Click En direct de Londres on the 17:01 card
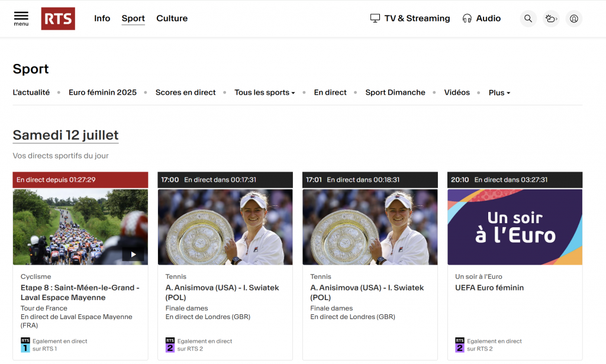This screenshot has width=606, height=364. point(353,317)
